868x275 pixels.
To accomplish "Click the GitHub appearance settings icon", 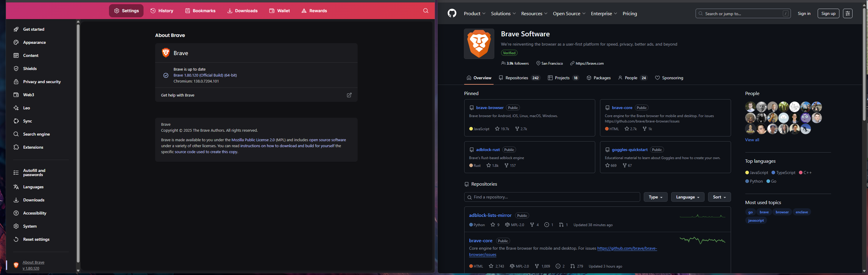I will pos(847,13).
